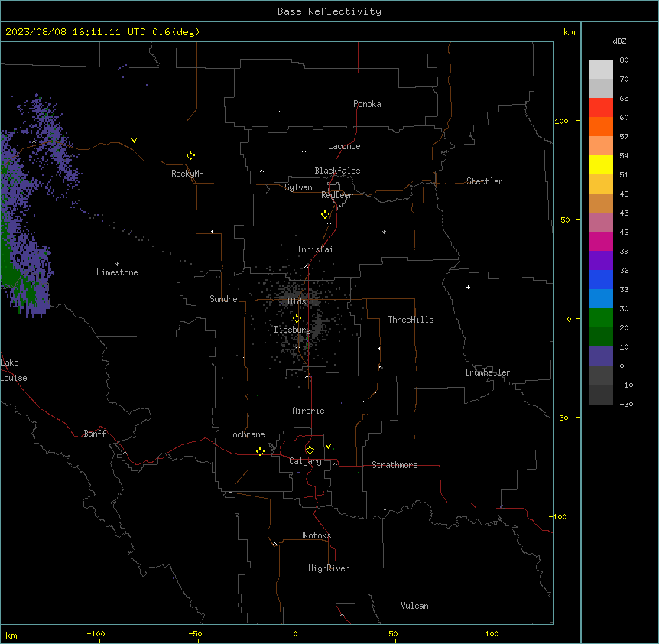Click the asterisk marker above Limestone
659x644 pixels.
[x=117, y=265]
